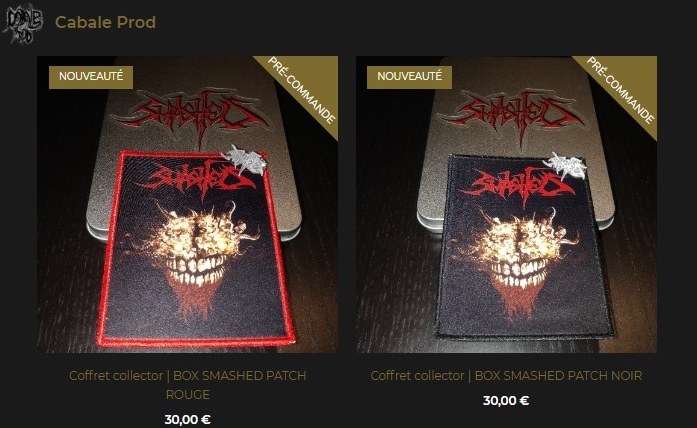
Task: Click the silver pin on the red patch
Action: [244, 160]
